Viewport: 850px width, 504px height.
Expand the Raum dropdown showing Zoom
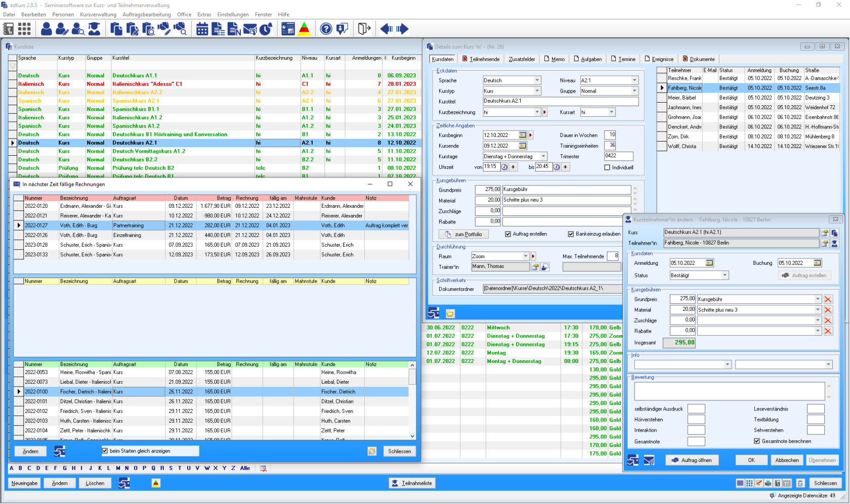coord(526,256)
